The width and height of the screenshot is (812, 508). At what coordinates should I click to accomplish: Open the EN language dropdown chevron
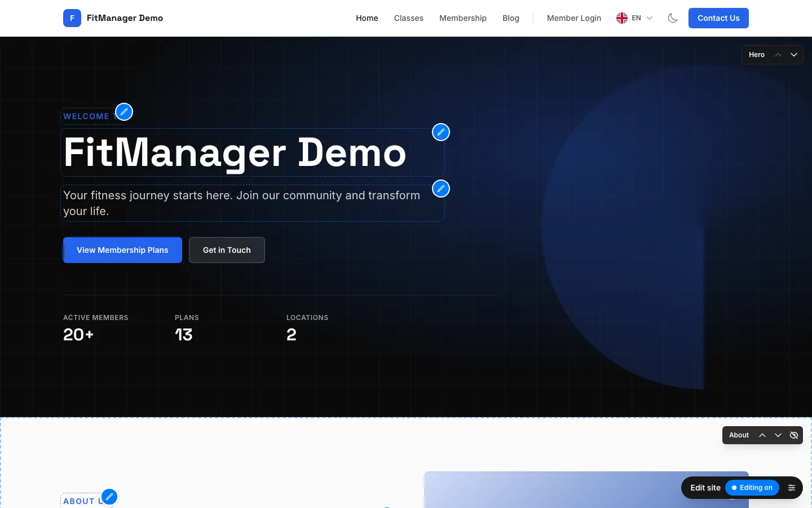click(650, 18)
